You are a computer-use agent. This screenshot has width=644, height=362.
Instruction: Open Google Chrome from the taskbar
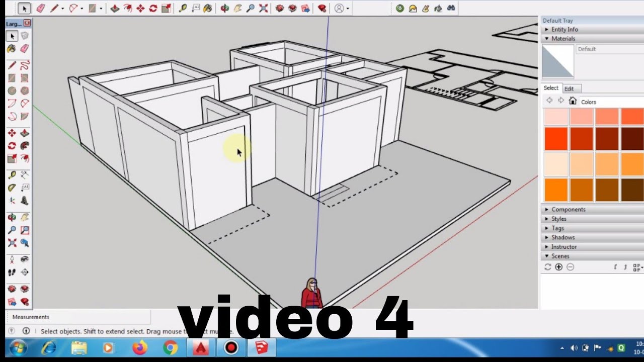[171, 348]
